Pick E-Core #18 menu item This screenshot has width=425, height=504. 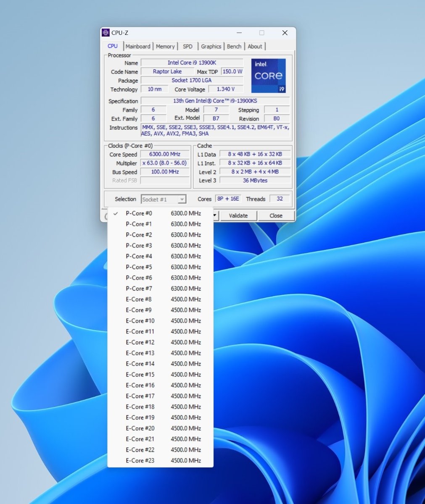point(161,407)
